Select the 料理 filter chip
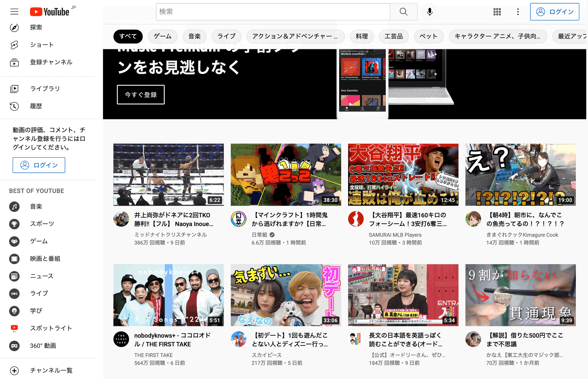The height and width of the screenshot is (379, 588). tap(362, 36)
